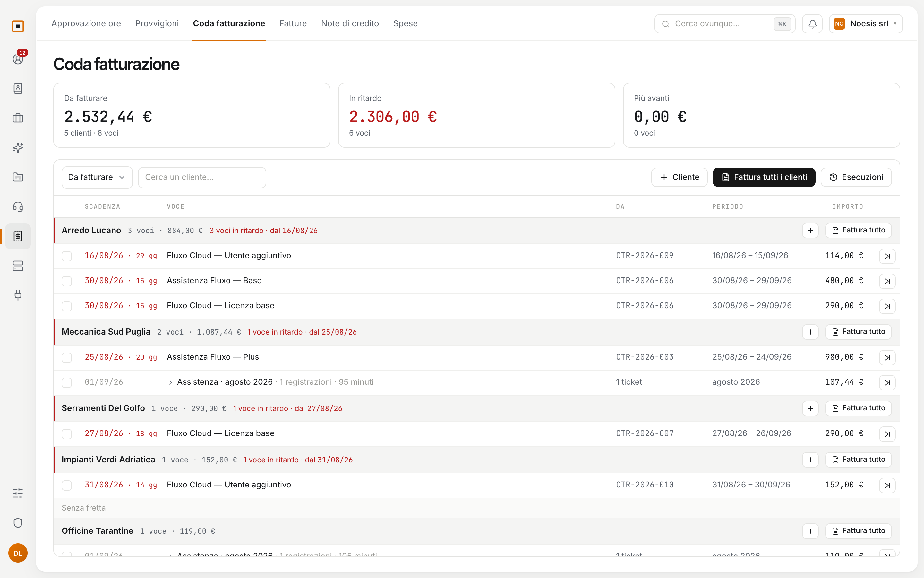
Task: Switch to the Fatture tab
Action: pyautogui.click(x=293, y=23)
